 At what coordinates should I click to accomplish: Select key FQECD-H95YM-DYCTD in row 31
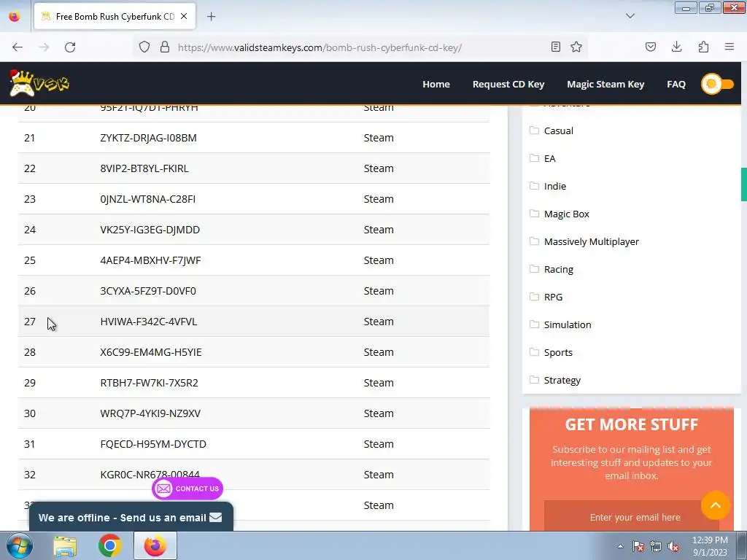[153, 444]
